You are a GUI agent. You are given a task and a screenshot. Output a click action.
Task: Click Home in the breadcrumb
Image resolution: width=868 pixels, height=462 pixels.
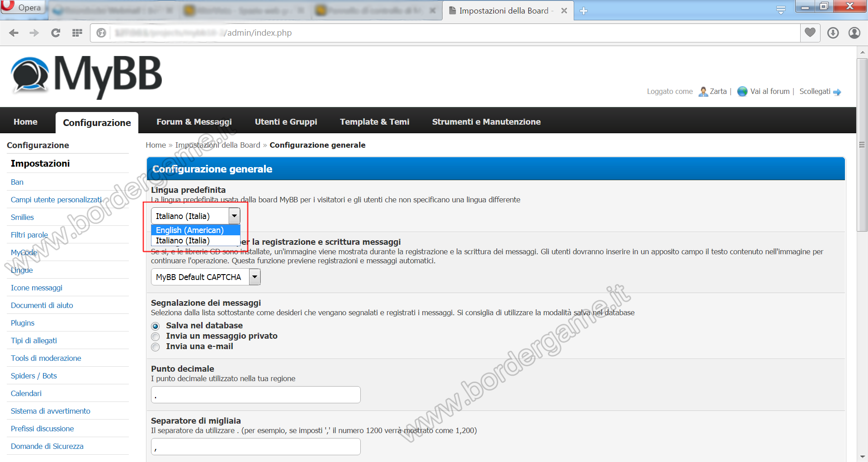(156, 145)
